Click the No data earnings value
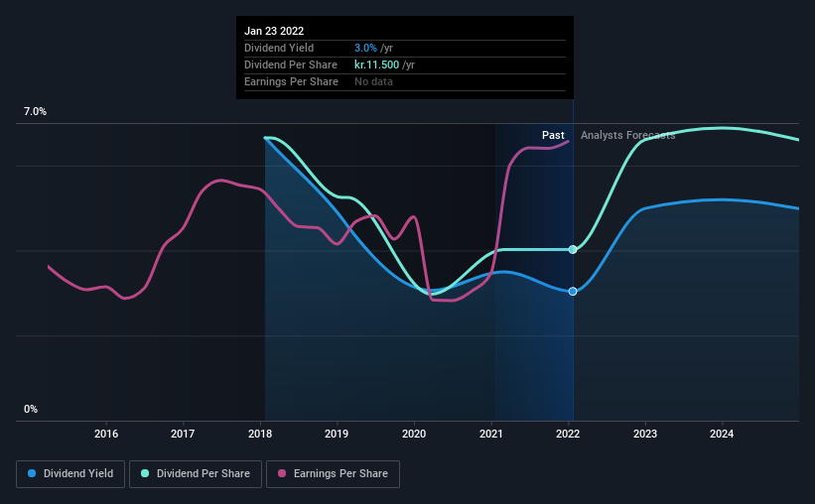815x504 pixels. pos(373,81)
